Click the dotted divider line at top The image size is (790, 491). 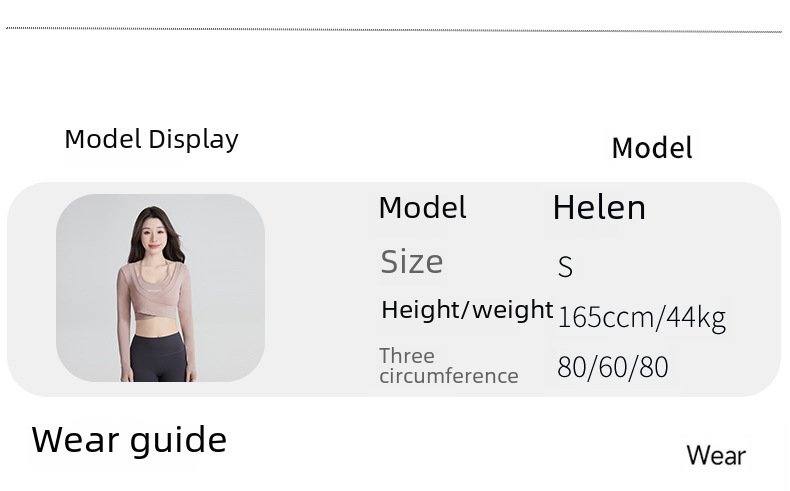[394, 30]
